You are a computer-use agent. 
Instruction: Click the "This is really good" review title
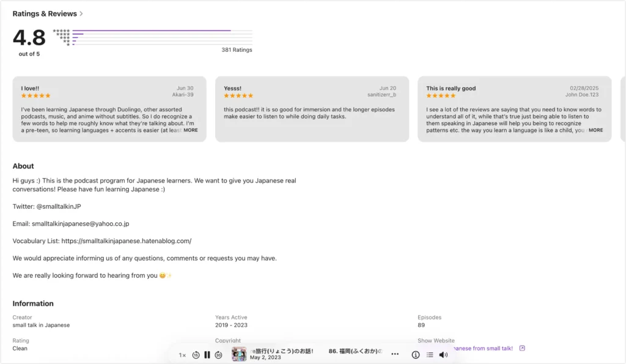tap(451, 89)
